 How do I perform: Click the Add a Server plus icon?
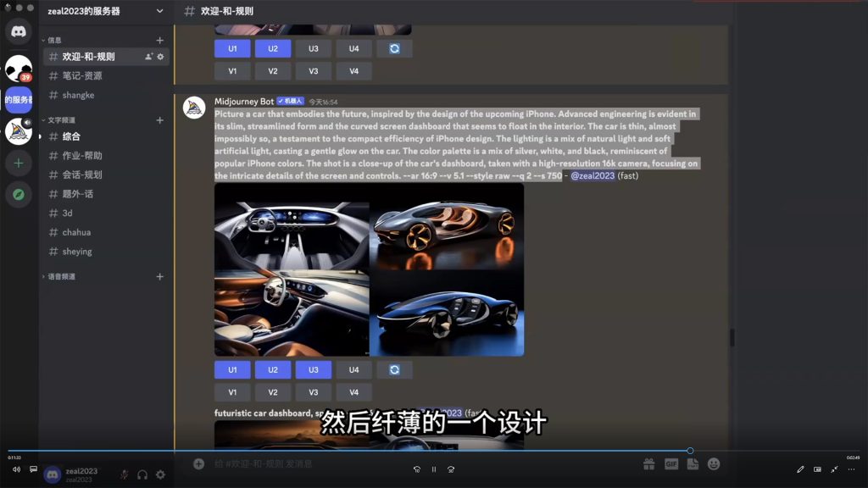18,162
